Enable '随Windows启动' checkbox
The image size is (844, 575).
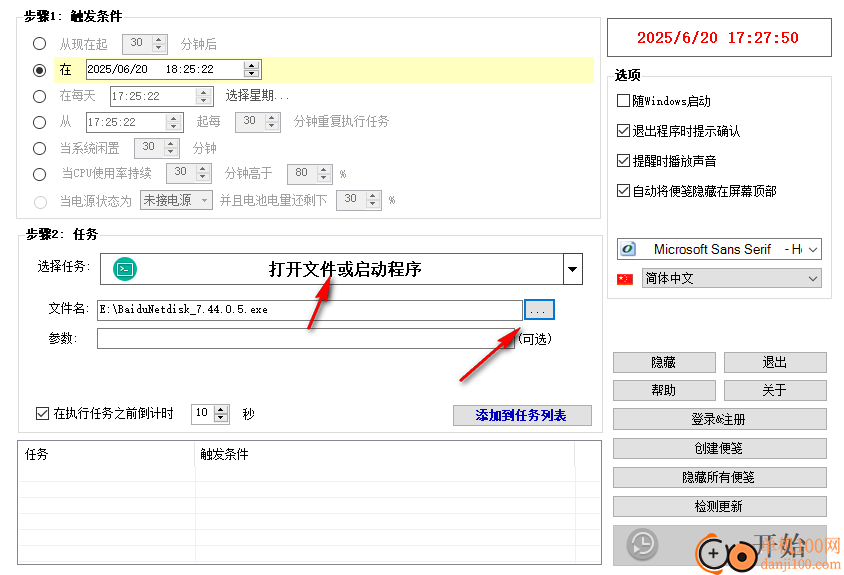pos(623,101)
